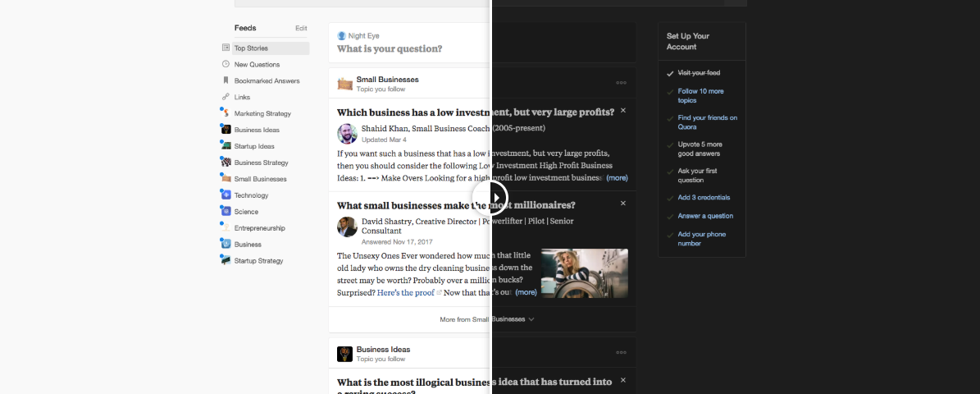Open 'What small businesses make the most millionaires?' question
Image resolution: width=980 pixels, height=394 pixels.
pos(456,205)
